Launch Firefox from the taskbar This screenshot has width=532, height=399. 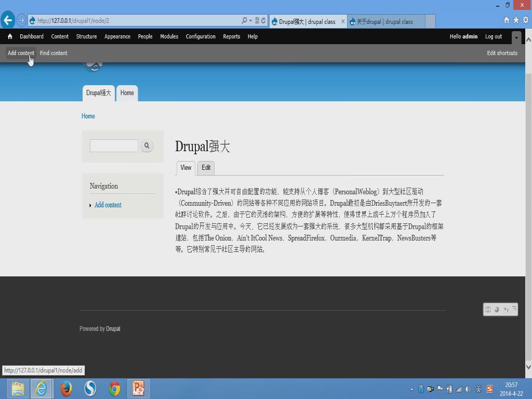pos(66,389)
